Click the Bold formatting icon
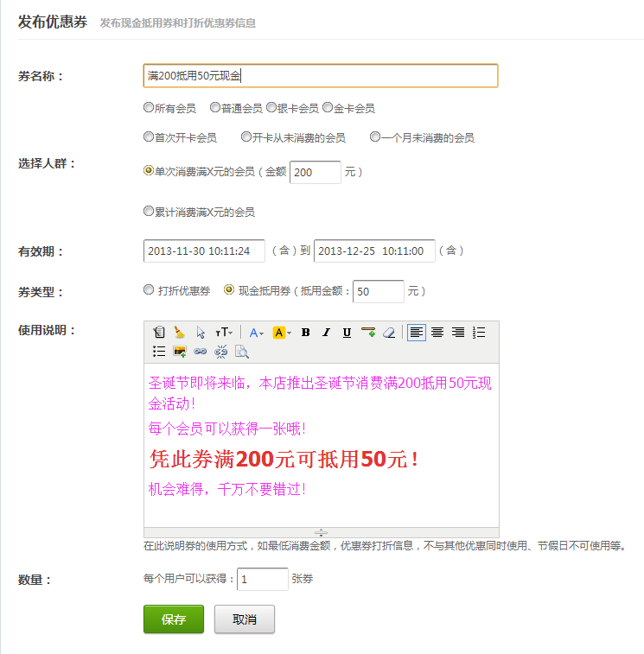Image resolution: width=644 pixels, height=654 pixels. [x=305, y=333]
